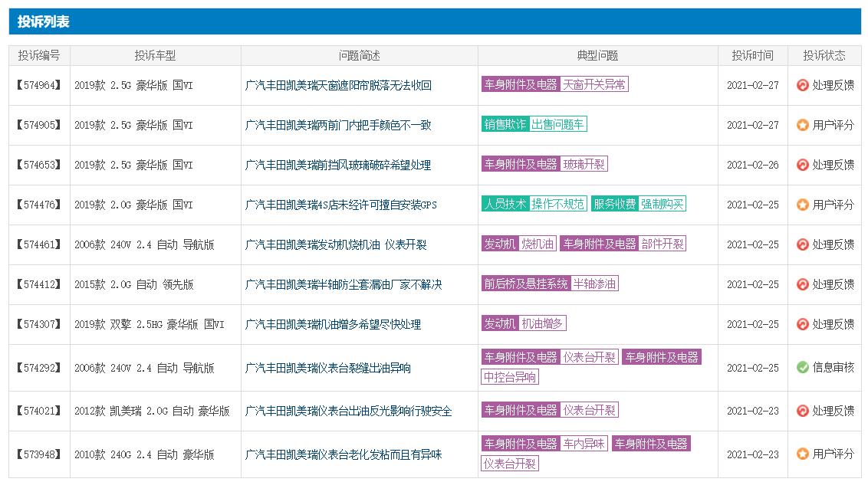Click complaint number 【574653】

pyautogui.click(x=39, y=165)
